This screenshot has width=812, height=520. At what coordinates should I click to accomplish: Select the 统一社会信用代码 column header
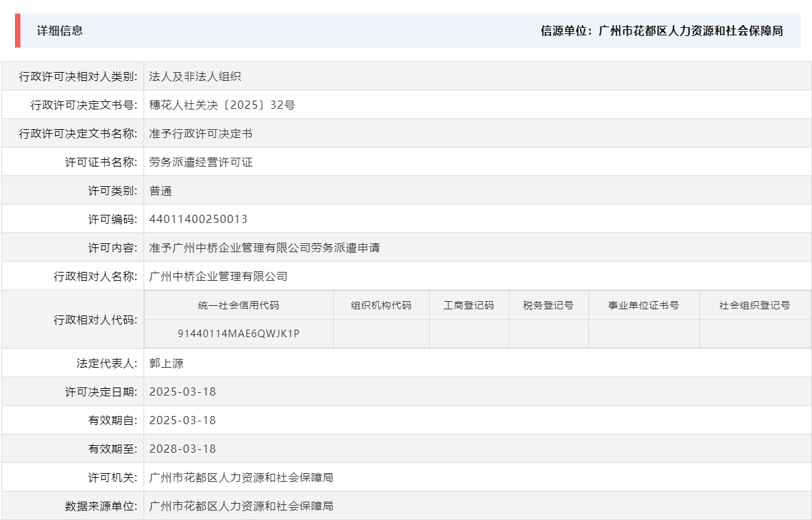pyautogui.click(x=239, y=305)
